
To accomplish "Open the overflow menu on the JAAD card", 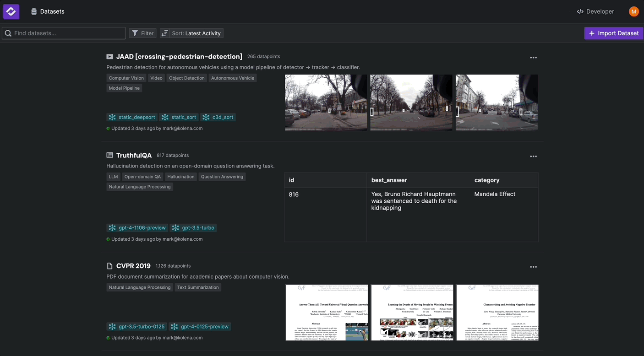I will [533, 57].
